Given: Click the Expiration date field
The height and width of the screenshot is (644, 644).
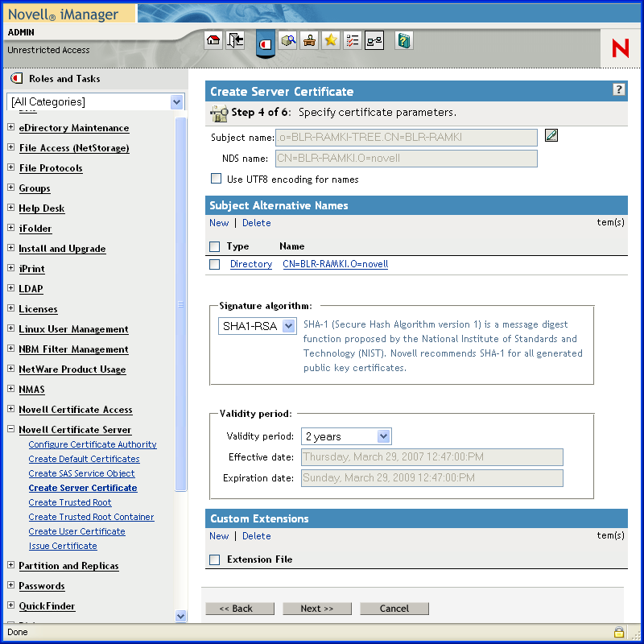Looking at the screenshot, I should click(432, 478).
